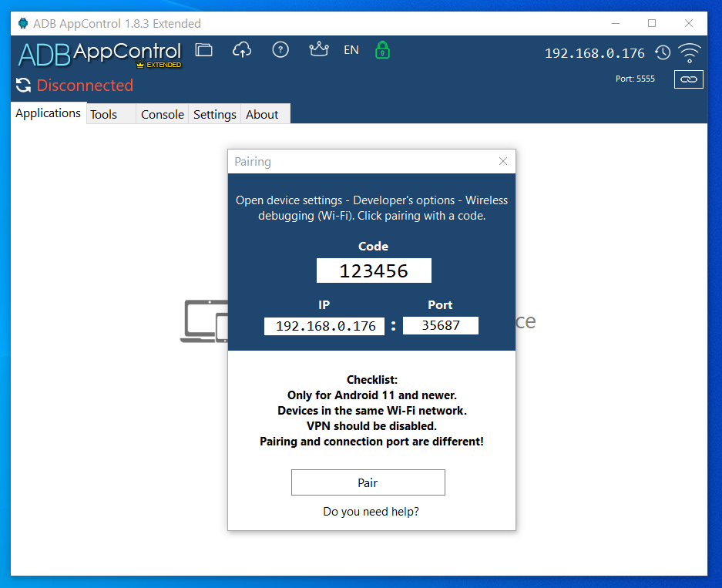Click the pairing Port field
The image size is (722, 588).
point(441,325)
